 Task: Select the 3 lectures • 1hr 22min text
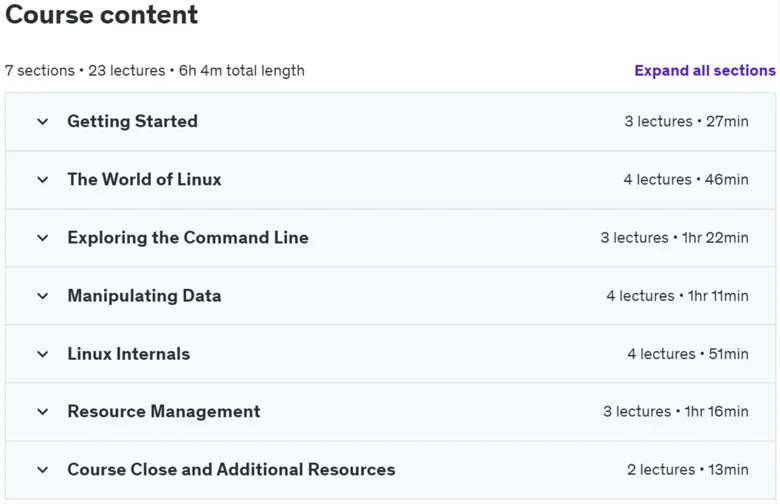[x=675, y=238]
